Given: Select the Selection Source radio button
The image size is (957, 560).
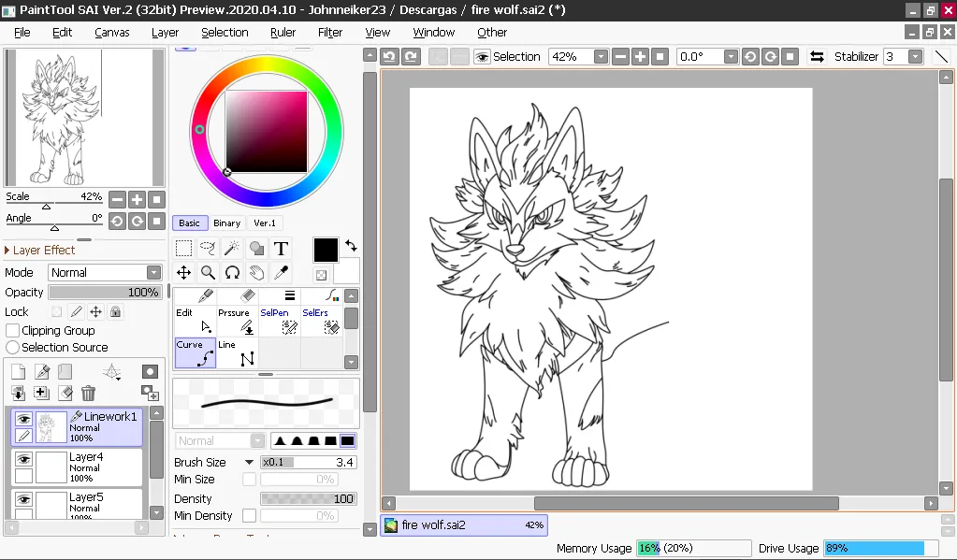Looking at the screenshot, I should click(12, 347).
